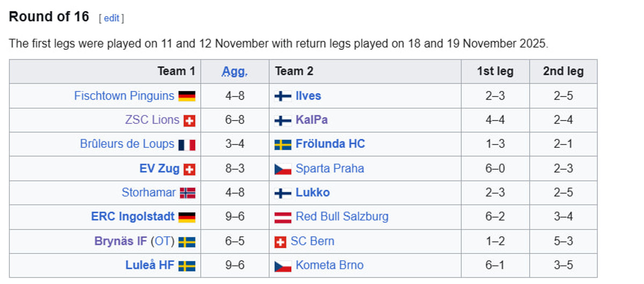Open the KalPa team link
This screenshot has width=644, height=284.
[x=311, y=120]
